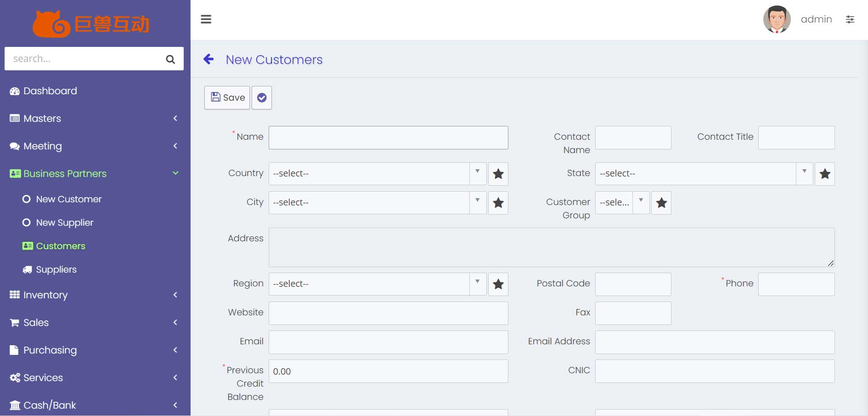Viewport: 868px width, 416px height.
Task: Click the sidebar search magnifier icon
Action: (170, 59)
